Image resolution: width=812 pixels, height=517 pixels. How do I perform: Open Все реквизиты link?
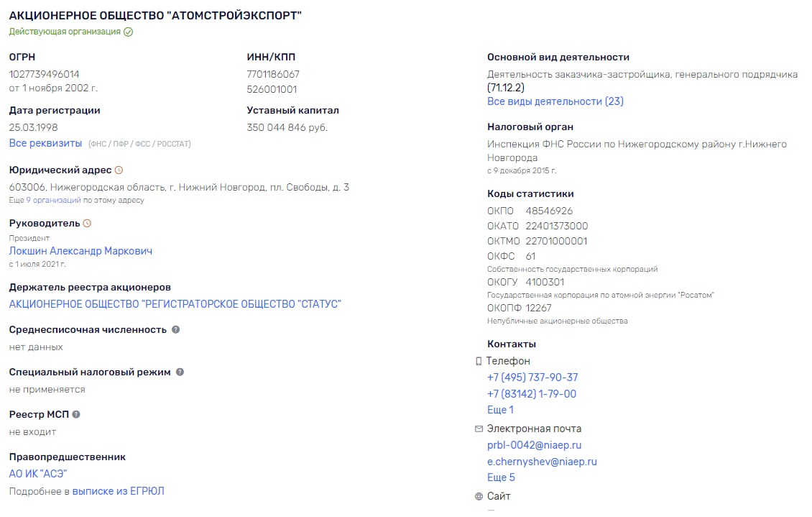tap(45, 144)
